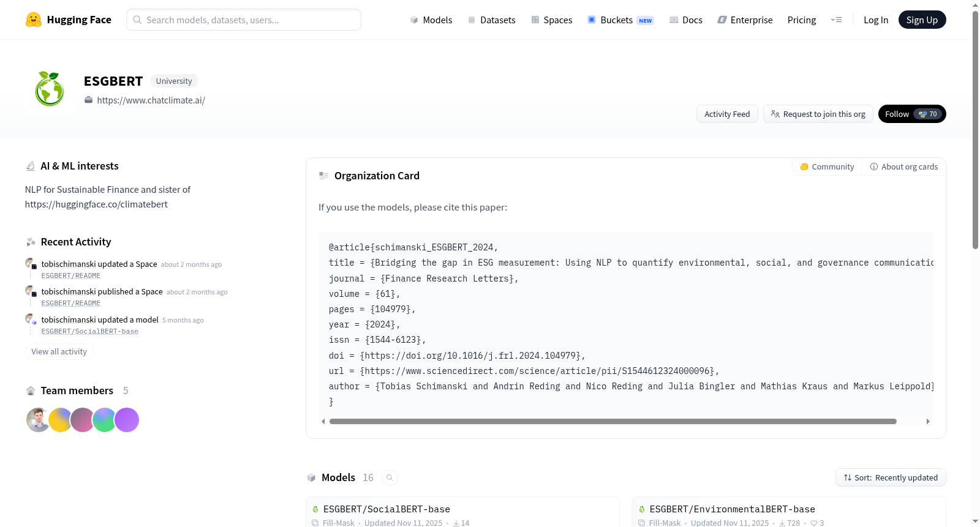Open the ESGBERT organization avatar

(50, 89)
